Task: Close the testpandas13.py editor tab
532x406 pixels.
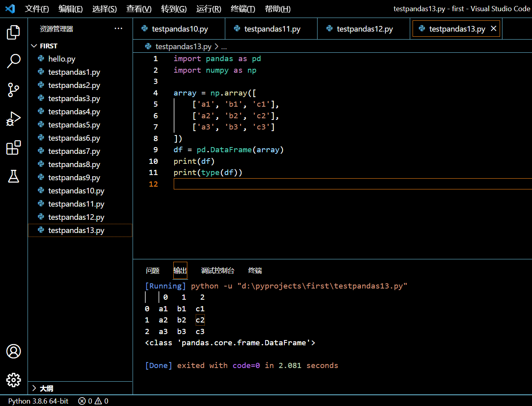Action: click(494, 28)
